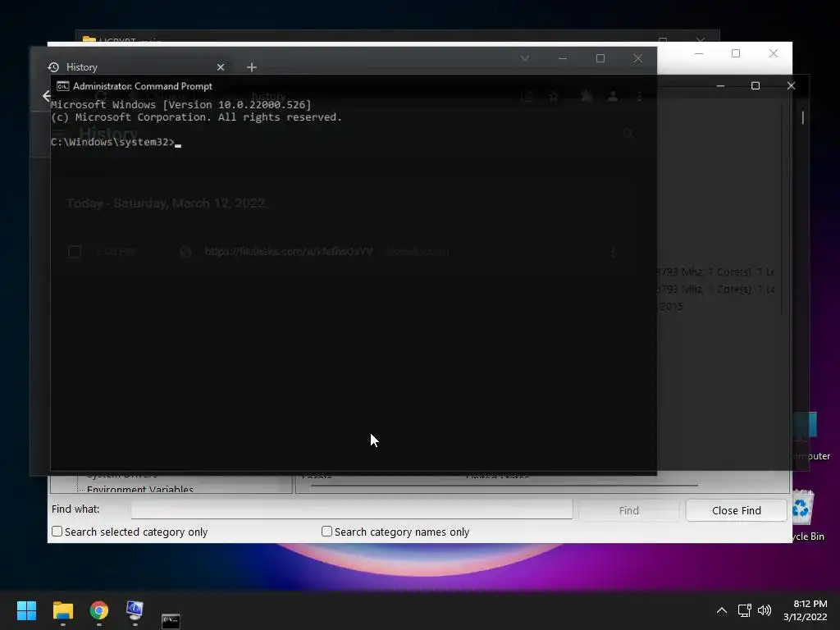Focus the Find what input field
Viewport: 840px width, 630px height.
coord(352,509)
